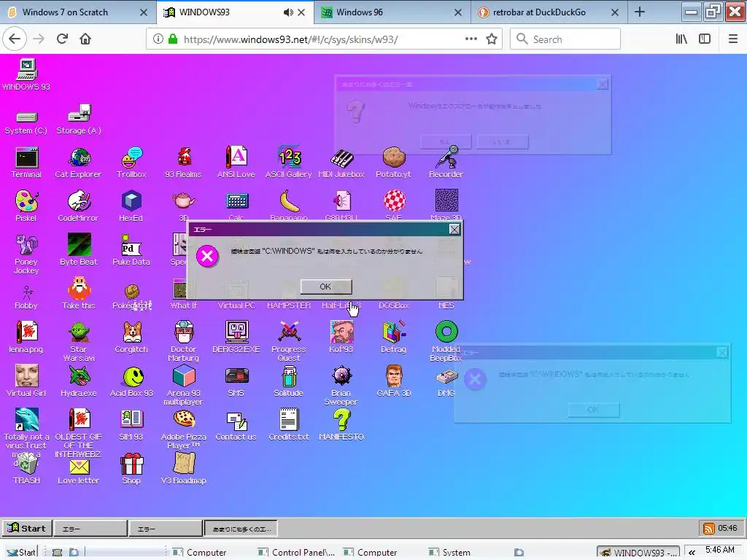Open Defrag icon
This screenshot has height=560, width=747.
[393, 337]
